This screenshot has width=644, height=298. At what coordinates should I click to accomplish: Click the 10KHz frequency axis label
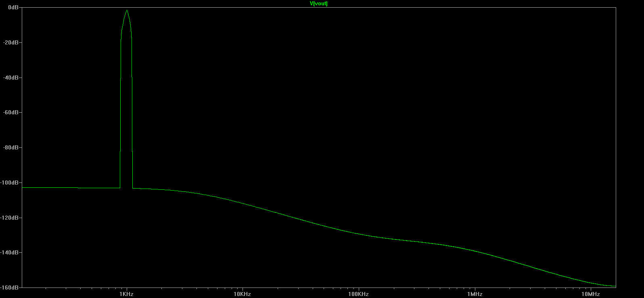coord(242,294)
